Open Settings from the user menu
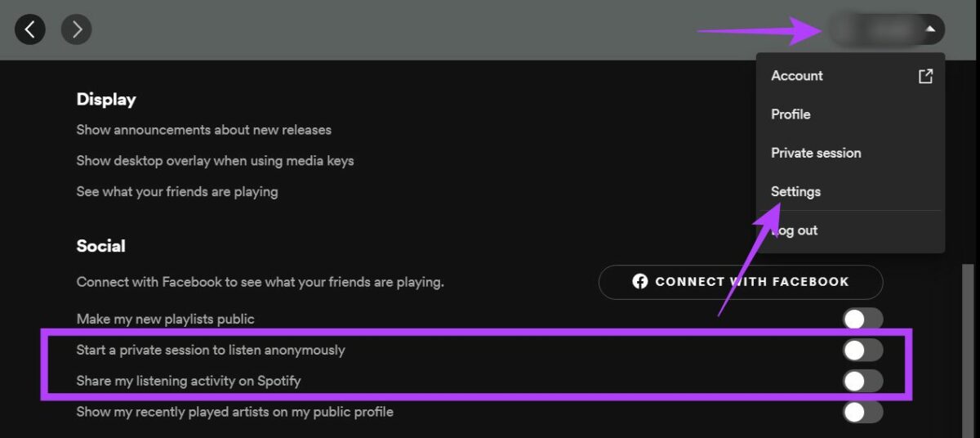Screen dimensions: 980x438 click(795, 191)
